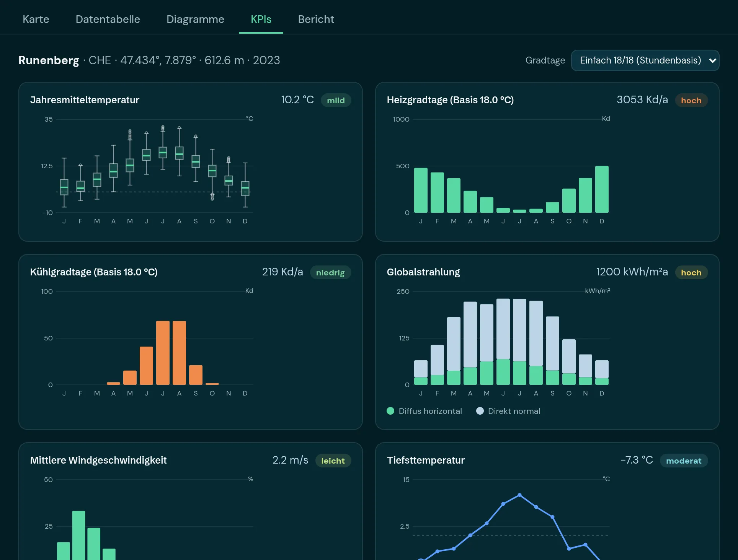Screen dimensions: 738x560
Task: Click the '219 Kd/a' value
Action: click(x=282, y=272)
